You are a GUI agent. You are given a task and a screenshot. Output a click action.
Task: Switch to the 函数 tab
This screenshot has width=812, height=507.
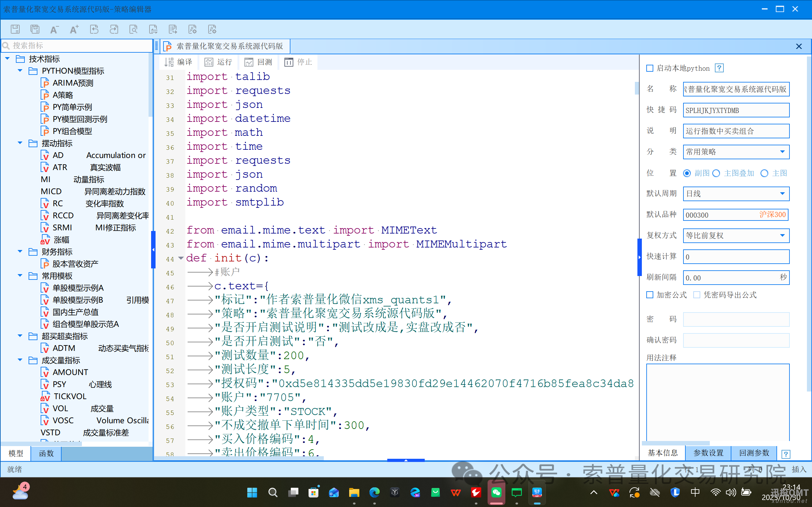(46, 453)
